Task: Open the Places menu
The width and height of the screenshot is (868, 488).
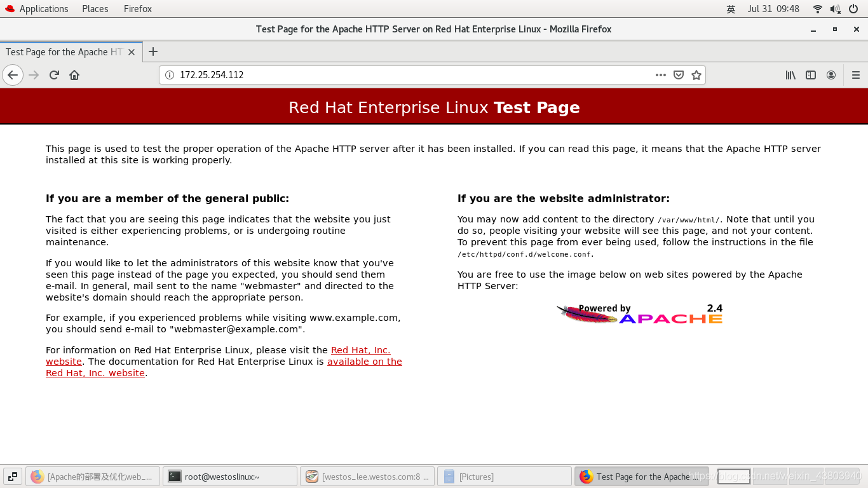Action: click(x=95, y=9)
